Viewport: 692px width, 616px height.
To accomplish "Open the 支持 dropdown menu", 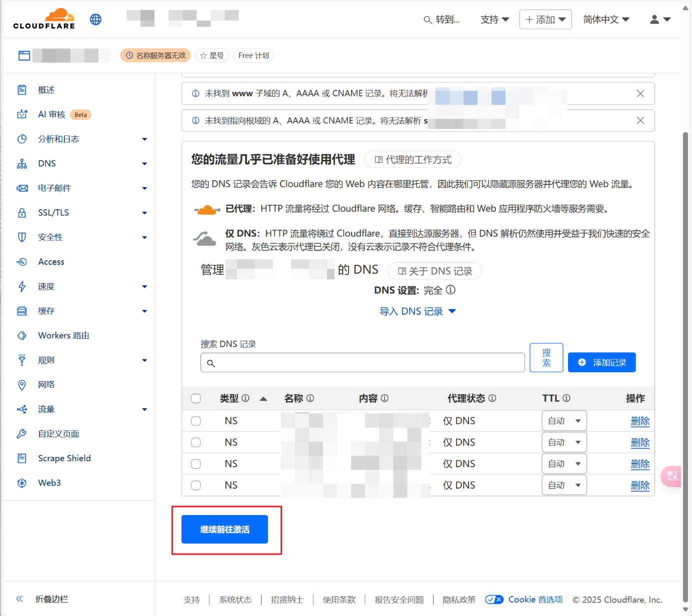I will click(494, 19).
